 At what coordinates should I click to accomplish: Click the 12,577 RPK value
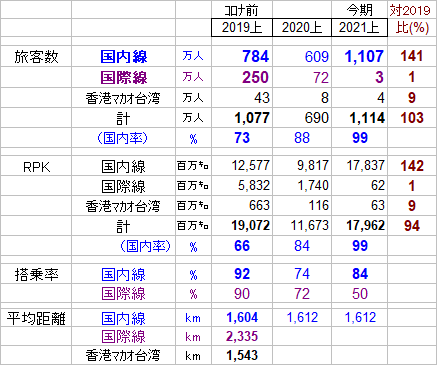click(x=251, y=165)
